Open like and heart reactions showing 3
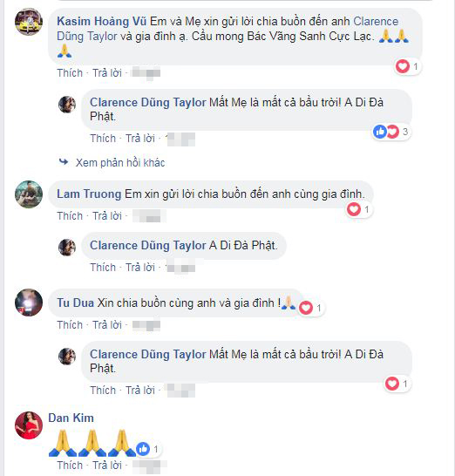Viewport: 455px width, 476px height. coord(391,132)
